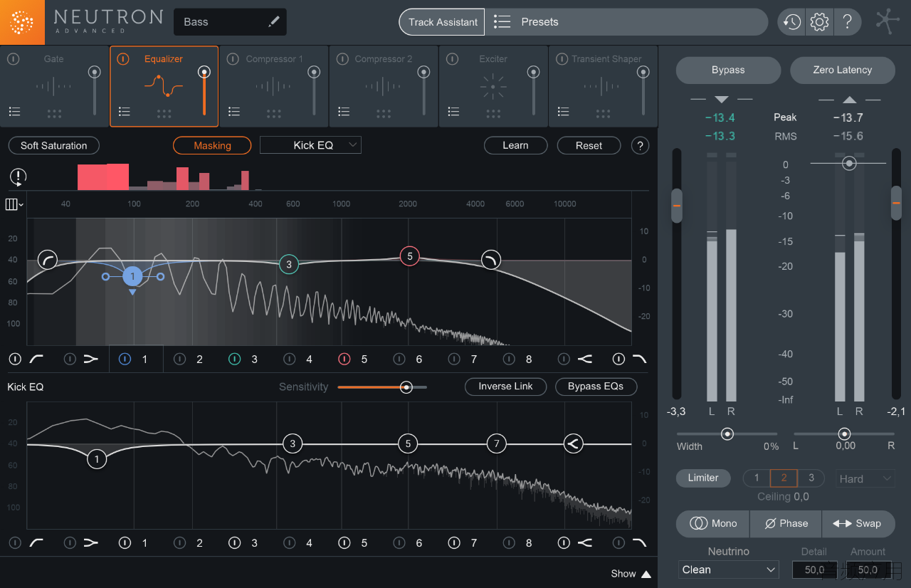Open settings gear in the header
The image size is (911, 588).
pos(819,22)
